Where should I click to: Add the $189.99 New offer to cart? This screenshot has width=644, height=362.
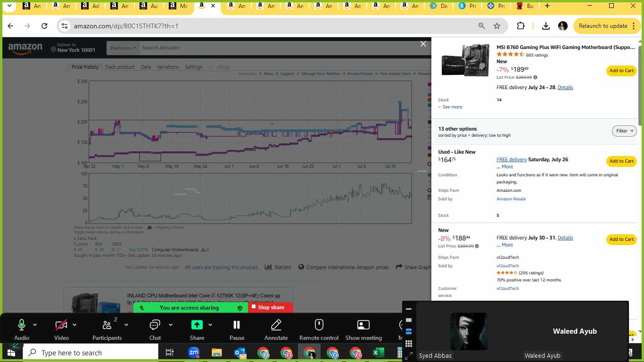coord(621,71)
